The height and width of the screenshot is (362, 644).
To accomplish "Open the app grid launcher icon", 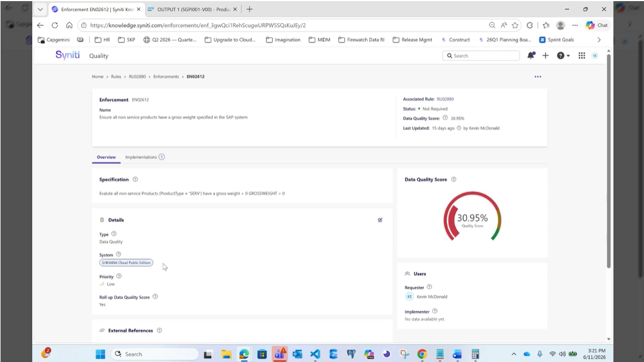I will (x=581, y=56).
